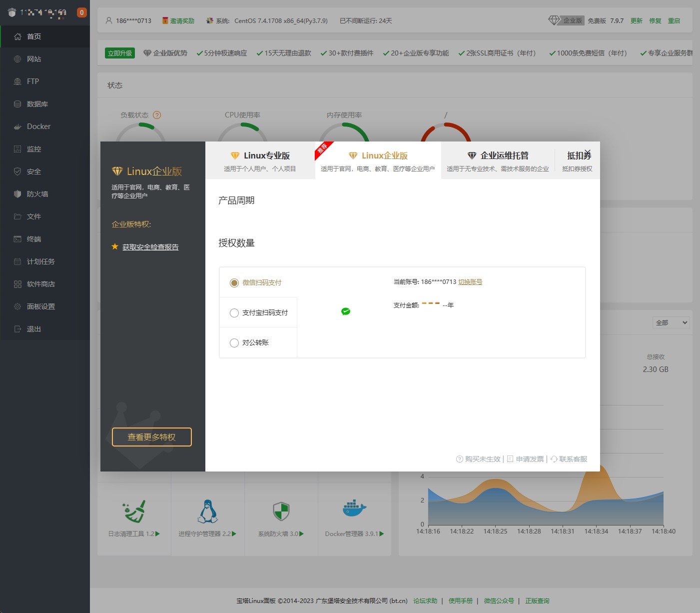Click the play arrow beside Docker管理器 3.9.1
This screenshot has height=613, width=700.
(x=382, y=534)
